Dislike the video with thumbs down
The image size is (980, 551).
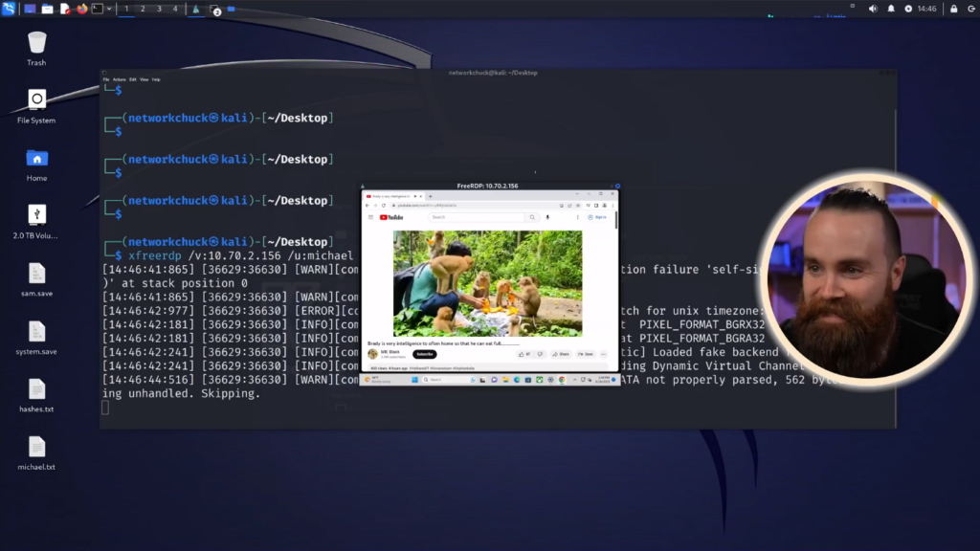tap(540, 354)
